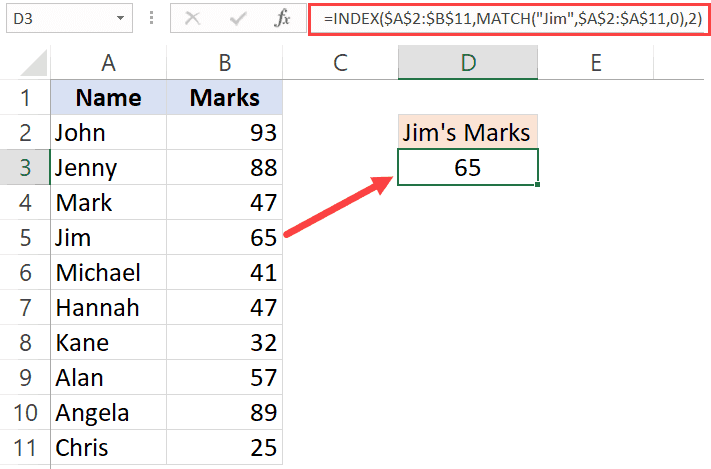The width and height of the screenshot is (711, 469).
Task: Select the cell containing "Alan"
Action: pos(108,377)
